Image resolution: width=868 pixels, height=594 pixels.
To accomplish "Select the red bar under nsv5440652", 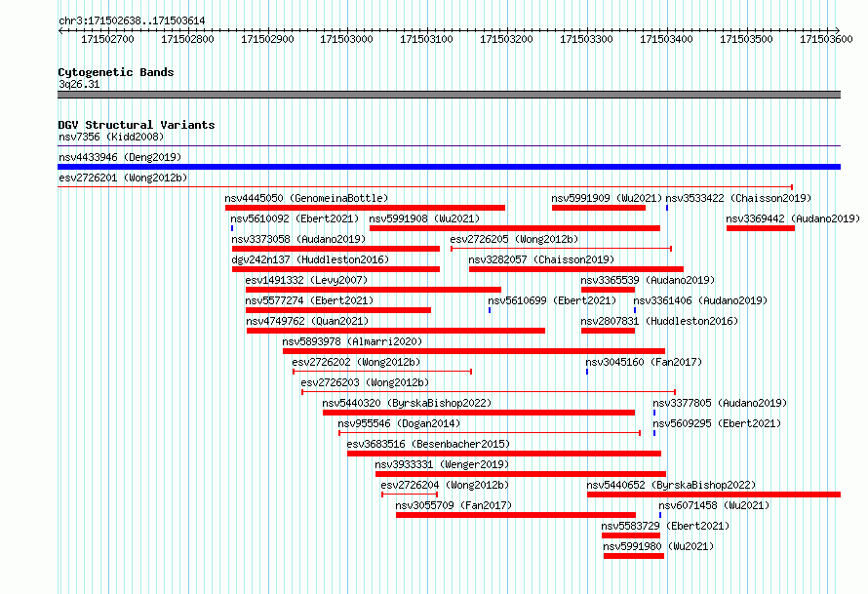I will click(x=714, y=495).
